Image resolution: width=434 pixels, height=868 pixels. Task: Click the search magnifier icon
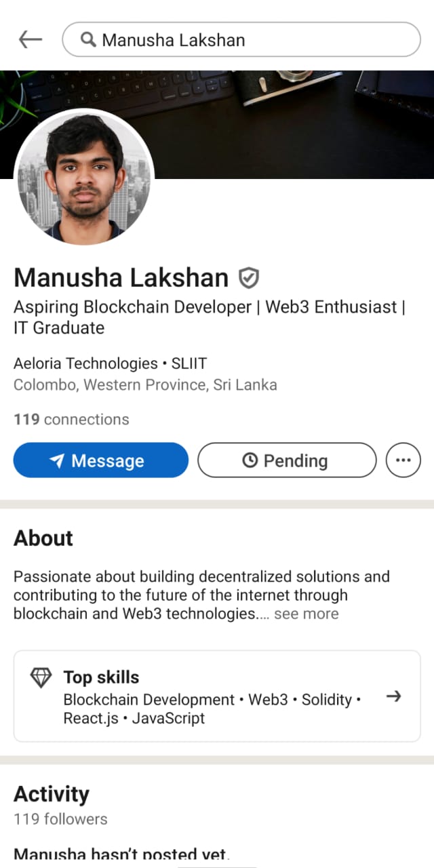87,40
